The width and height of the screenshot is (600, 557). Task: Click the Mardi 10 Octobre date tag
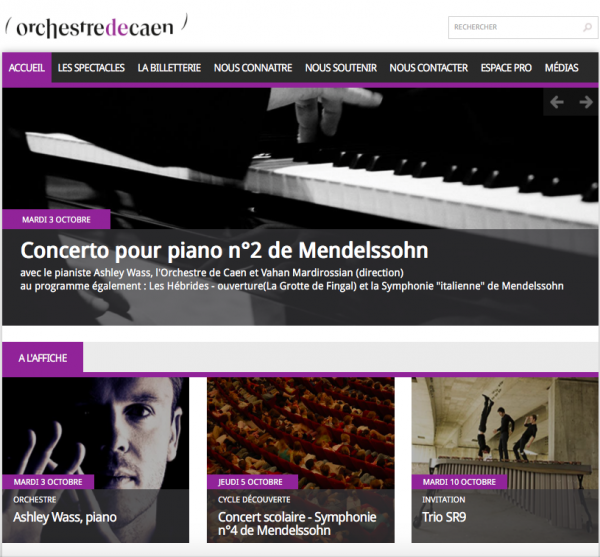tap(459, 482)
